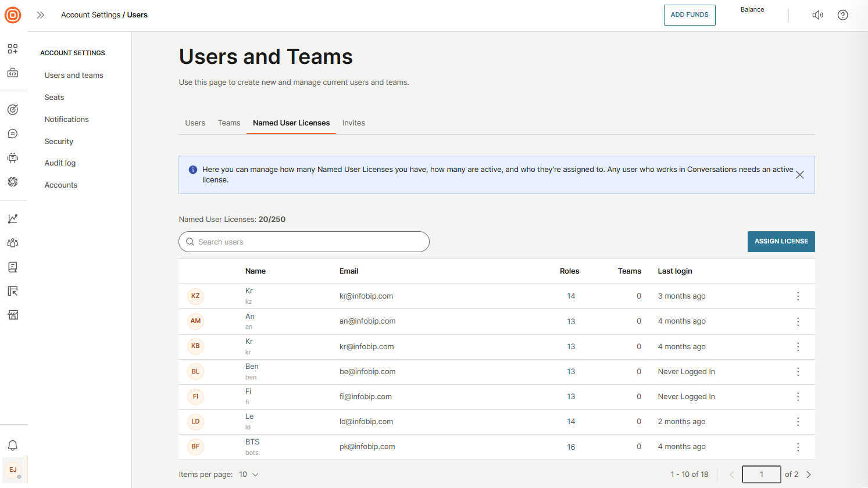Click the BL avatar
Viewport: 868px width, 488px height.
(195, 372)
